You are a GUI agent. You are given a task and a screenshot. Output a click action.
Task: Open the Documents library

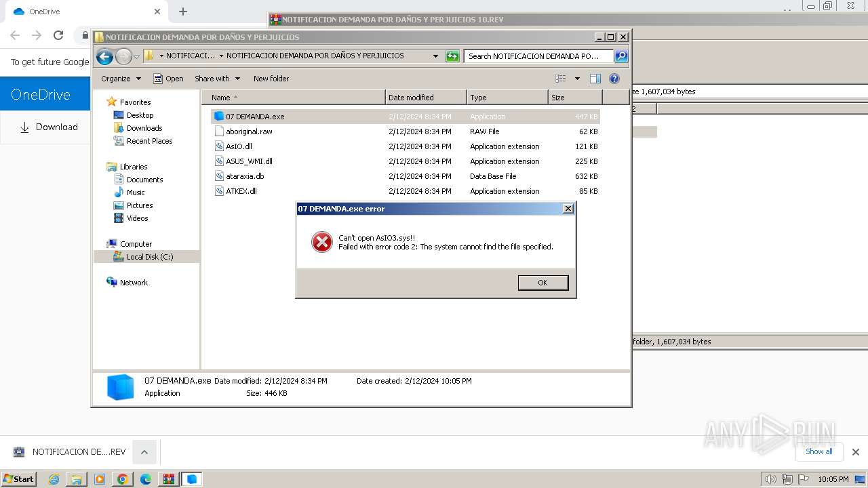click(144, 180)
